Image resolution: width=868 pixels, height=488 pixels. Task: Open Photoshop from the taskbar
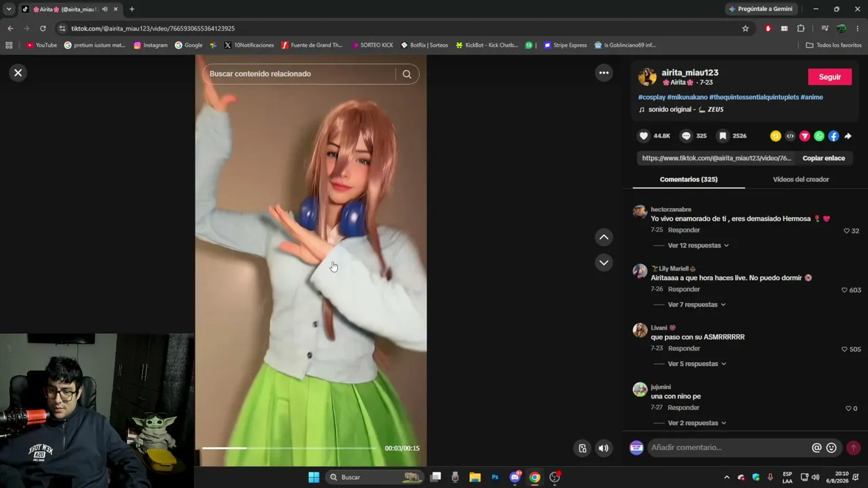pyautogui.click(x=495, y=477)
